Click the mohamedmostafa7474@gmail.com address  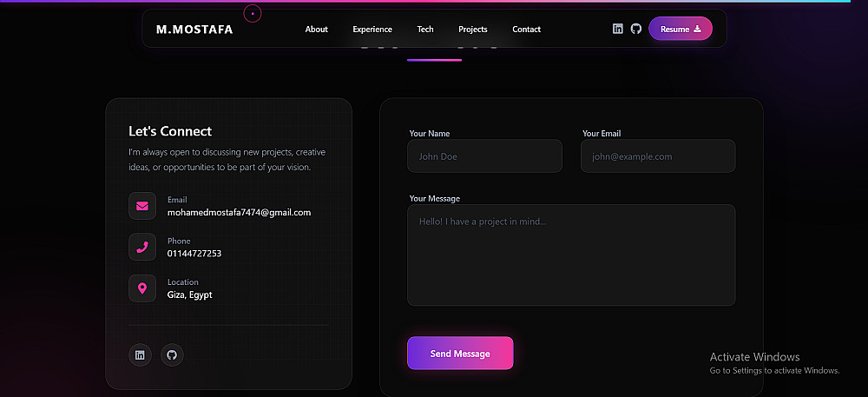pos(240,213)
